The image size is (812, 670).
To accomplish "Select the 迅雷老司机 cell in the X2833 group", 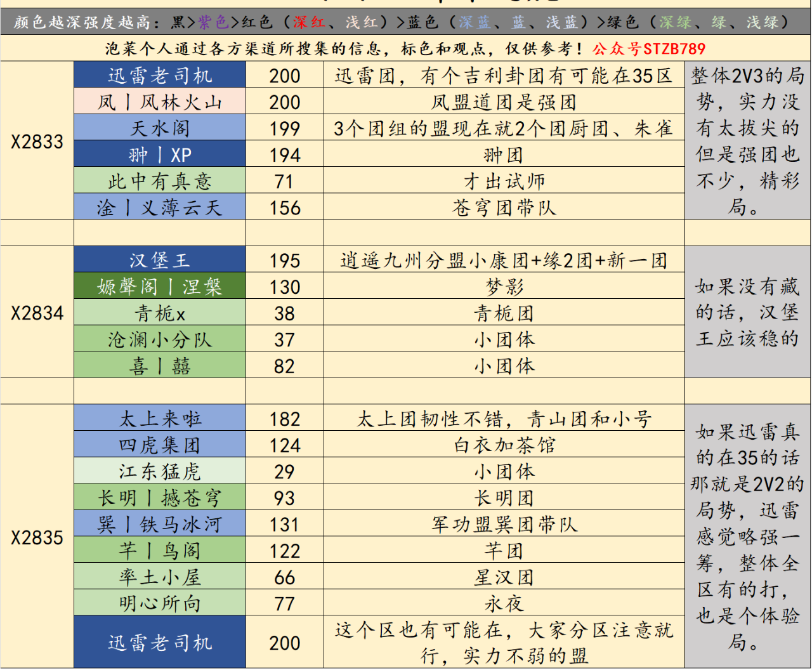I will point(160,75).
